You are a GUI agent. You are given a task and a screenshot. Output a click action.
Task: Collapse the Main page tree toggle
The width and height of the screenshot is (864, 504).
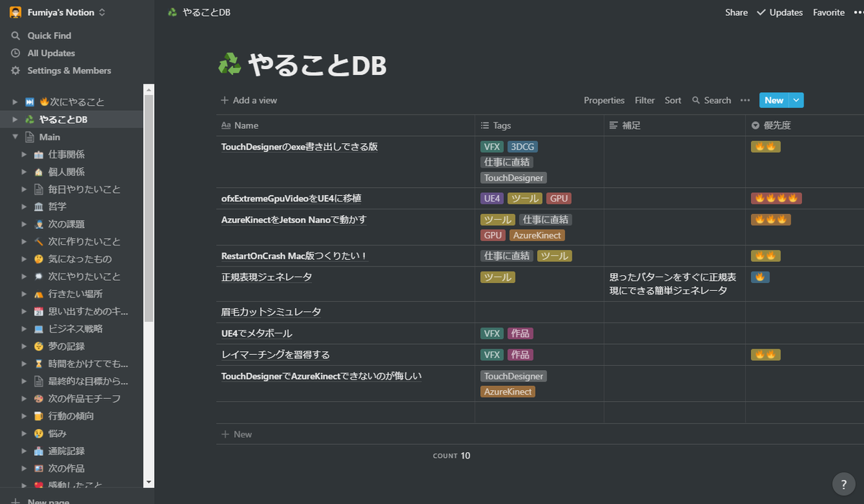click(15, 137)
